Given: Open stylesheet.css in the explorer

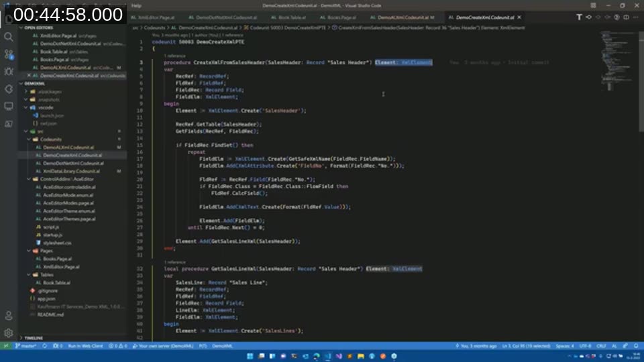Looking at the screenshot, I should coord(57,243).
